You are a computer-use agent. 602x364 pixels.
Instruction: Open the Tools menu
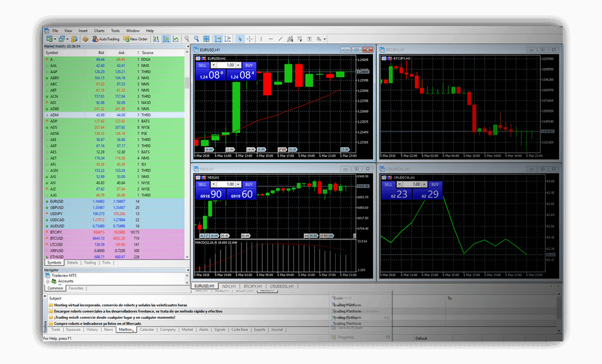(x=115, y=31)
